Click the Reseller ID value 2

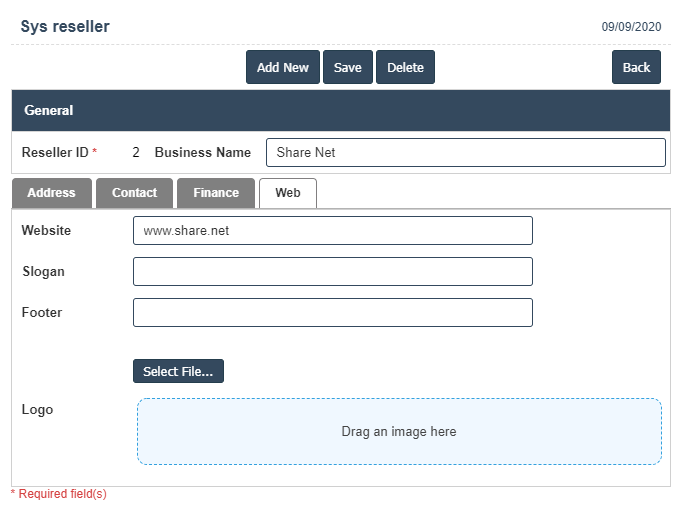click(136, 153)
